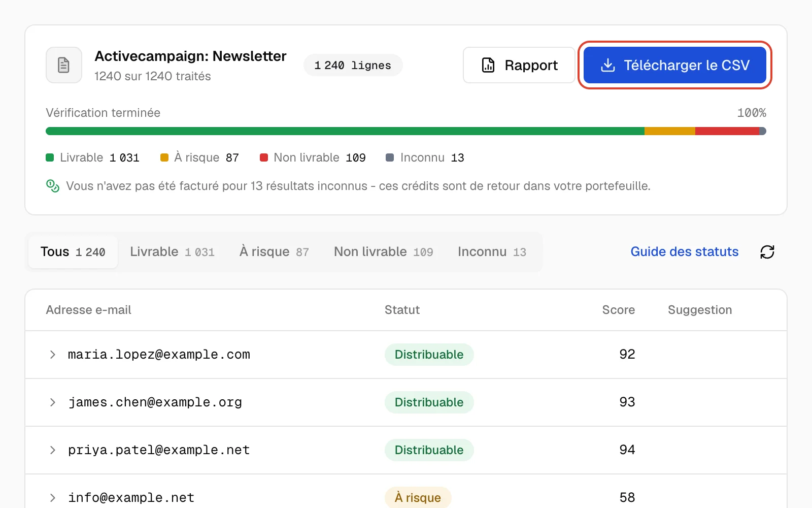Click the Score column header
This screenshot has height=508, width=812.
(x=618, y=310)
